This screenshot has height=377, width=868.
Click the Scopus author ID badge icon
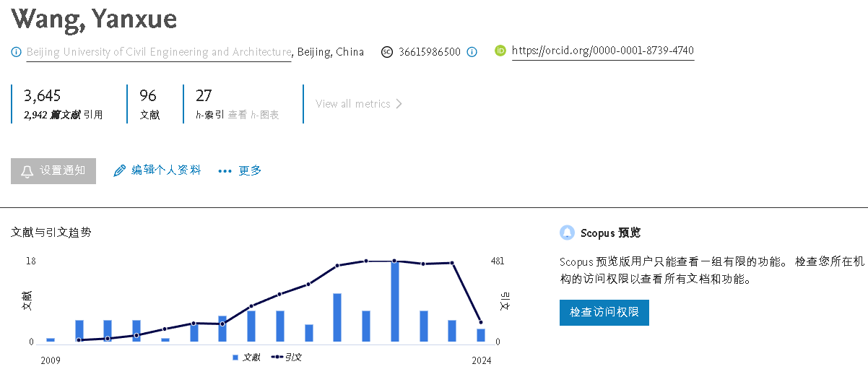(x=387, y=52)
